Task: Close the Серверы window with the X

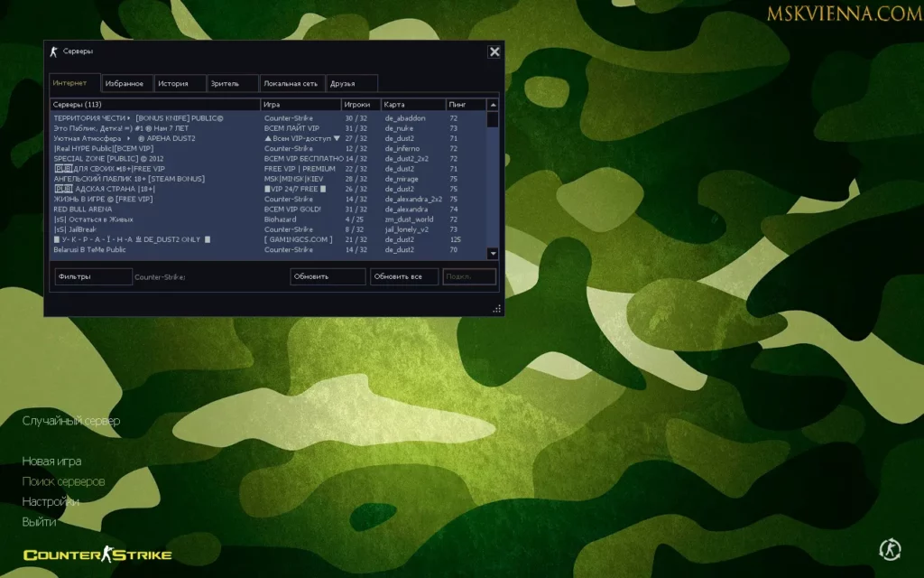Action: coord(494,51)
